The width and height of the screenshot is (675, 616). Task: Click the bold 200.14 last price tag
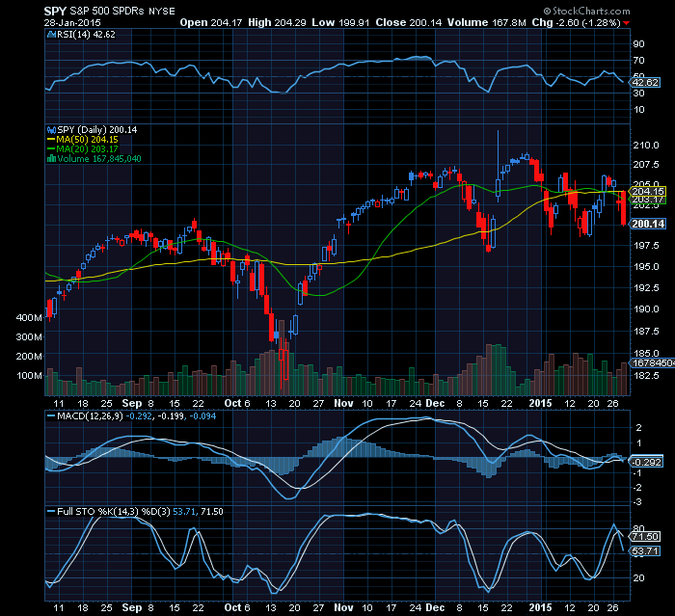point(648,224)
